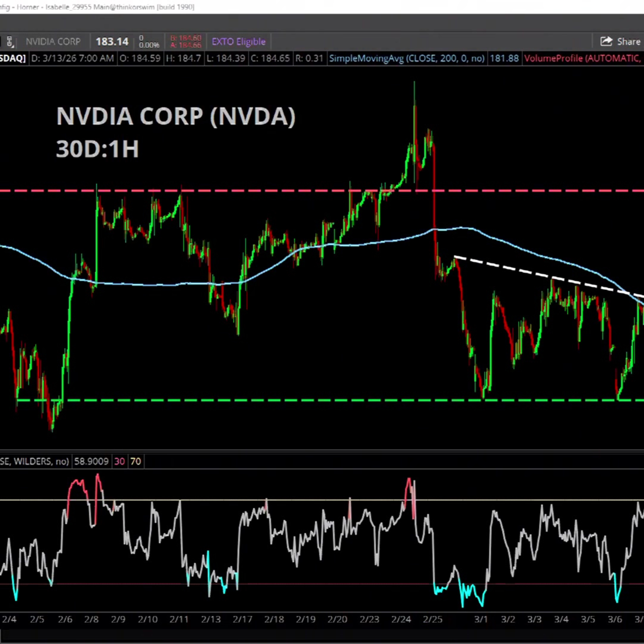Select the 30D:1H text annotation

pyautogui.click(x=97, y=149)
